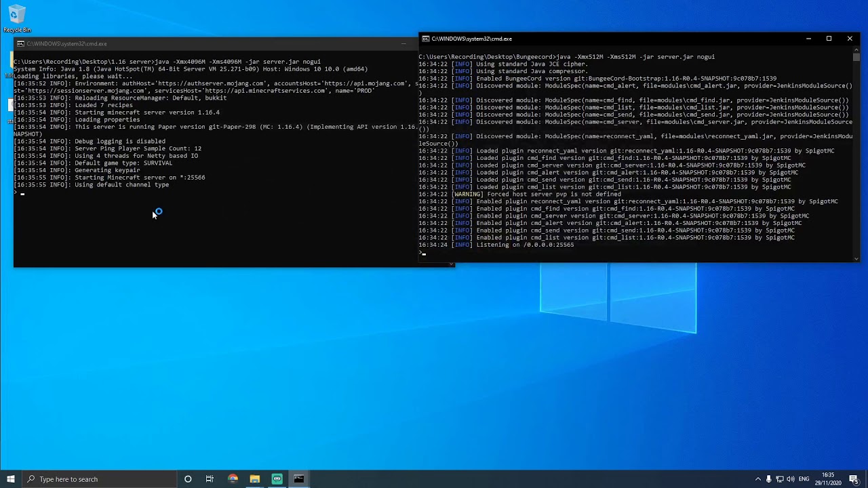This screenshot has height=488, width=868.
Task: Open the Action Center notifications icon
Action: (854, 479)
